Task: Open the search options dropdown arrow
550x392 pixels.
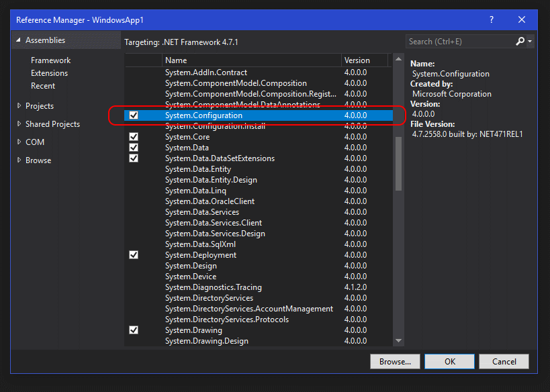Action: [530, 42]
